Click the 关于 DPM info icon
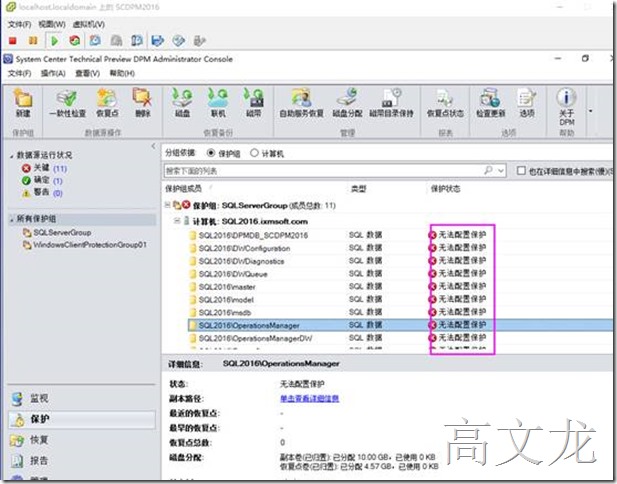The height and width of the screenshot is (484, 617). click(567, 107)
